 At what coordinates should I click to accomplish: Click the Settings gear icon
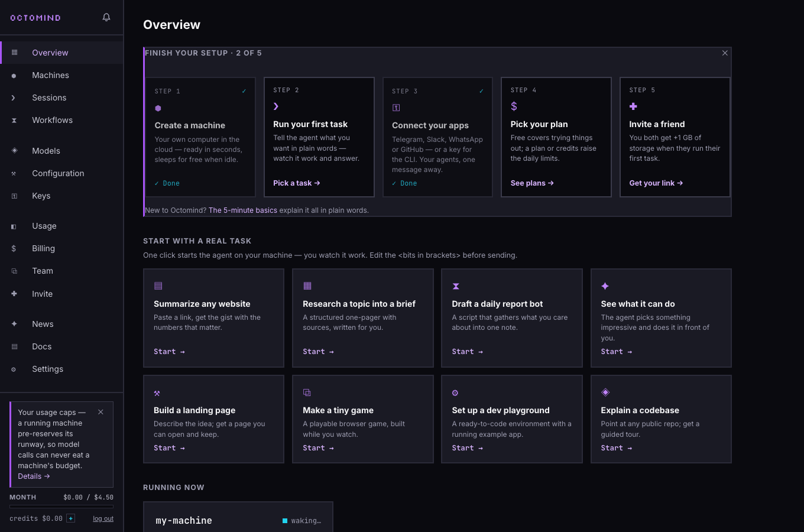[14, 369]
